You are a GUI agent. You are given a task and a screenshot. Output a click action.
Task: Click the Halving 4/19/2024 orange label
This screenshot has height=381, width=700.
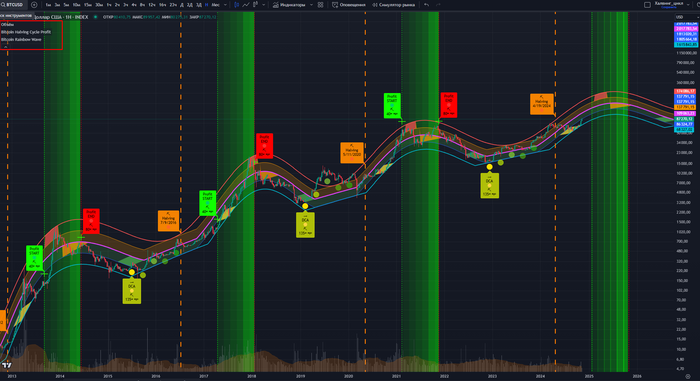tap(542, 104)
